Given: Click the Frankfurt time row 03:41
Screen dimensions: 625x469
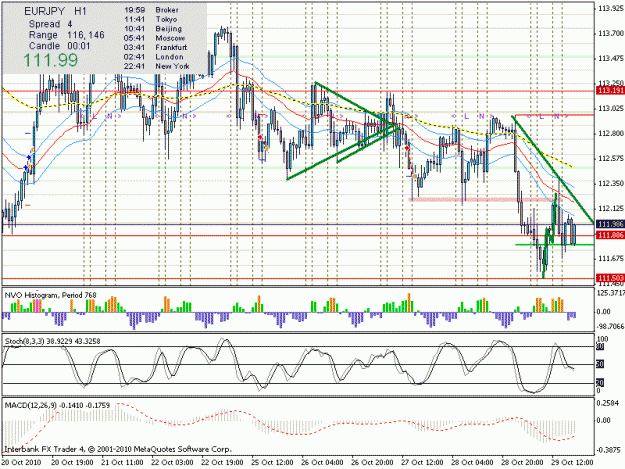Looking at the screenshot, I should click(x=155, y=47).
